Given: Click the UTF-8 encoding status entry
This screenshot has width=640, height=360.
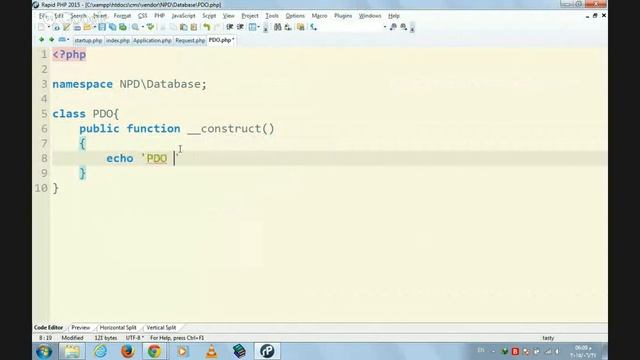Looking at the screenshot, I should click(135, 338).
